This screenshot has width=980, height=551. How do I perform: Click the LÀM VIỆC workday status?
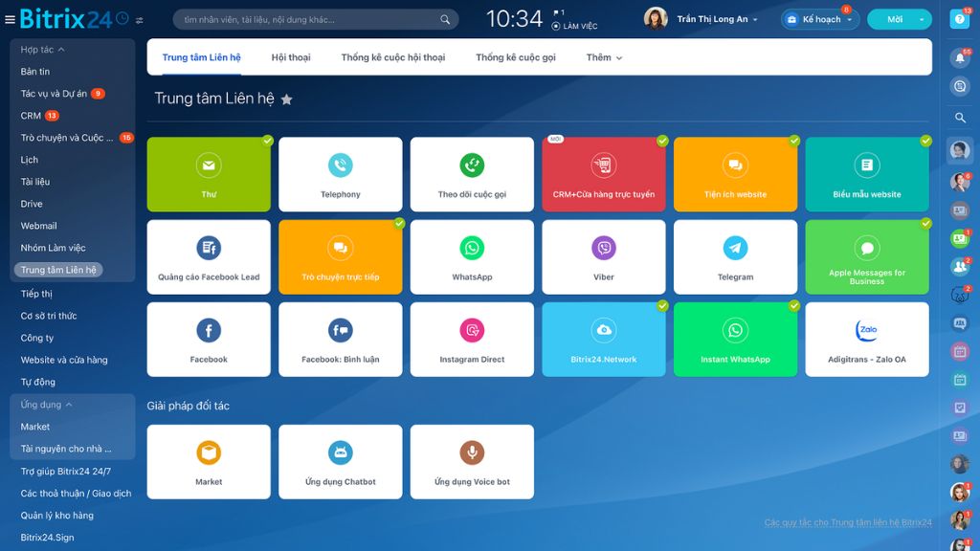click(575, 26)
